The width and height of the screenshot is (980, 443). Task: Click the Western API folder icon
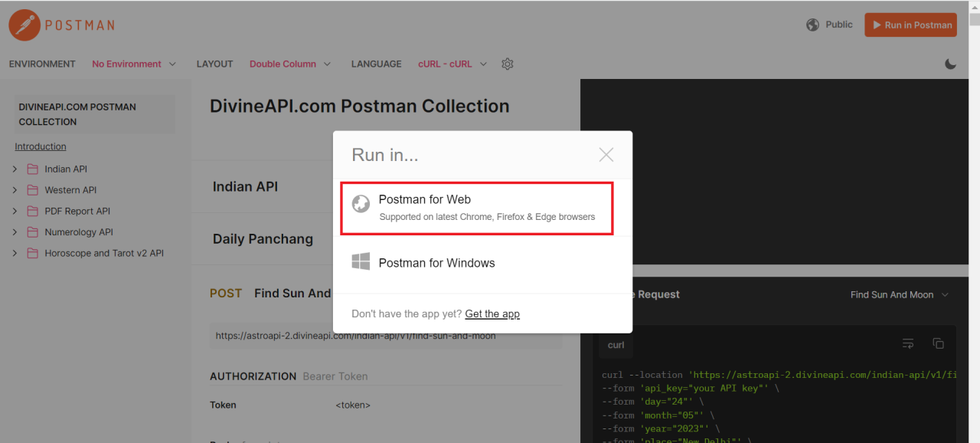pyautogui.click(x=32, y=190)
